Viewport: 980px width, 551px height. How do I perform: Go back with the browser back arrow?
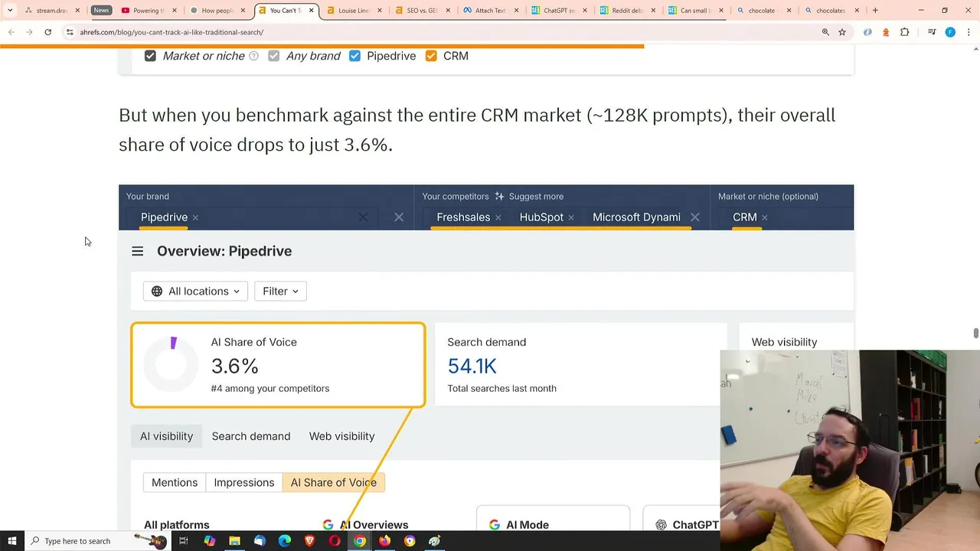pyautogui.click(x=11, y=32)
